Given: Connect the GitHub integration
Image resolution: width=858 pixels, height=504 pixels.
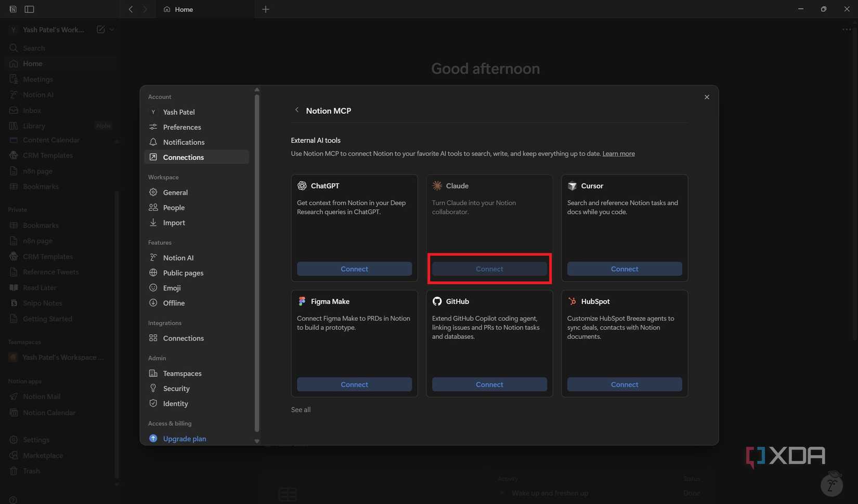Looking at the screenshot, I should [489, 384].
